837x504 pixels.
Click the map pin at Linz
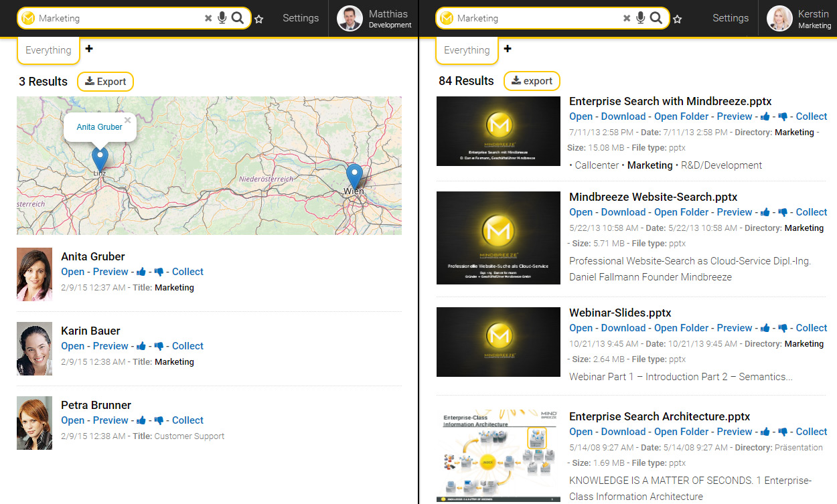(x=100, y=159)
